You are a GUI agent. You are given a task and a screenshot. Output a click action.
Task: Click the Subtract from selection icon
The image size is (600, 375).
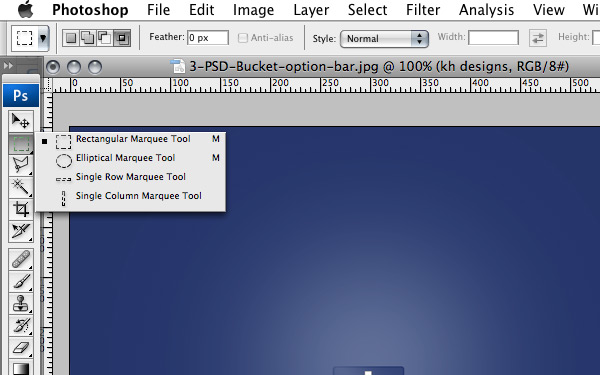coord(104,38)
